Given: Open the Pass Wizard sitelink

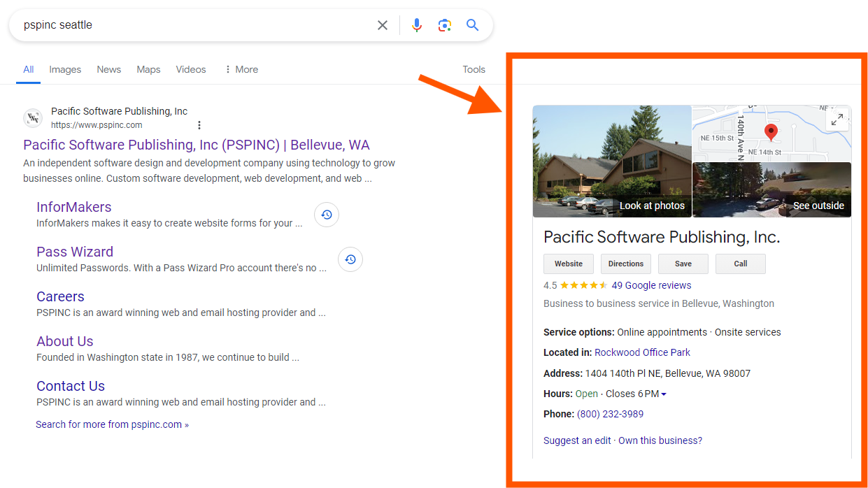Looking at the screenshot, I should (75, 252).
